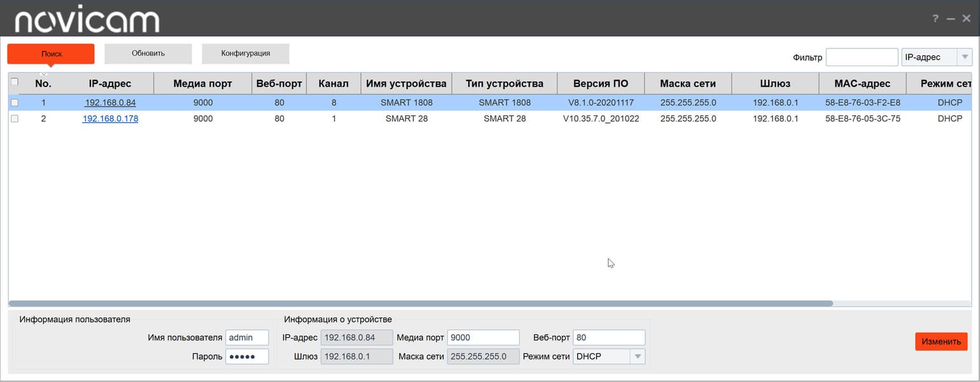Sort by IP-адрес column header

(110, 83)
